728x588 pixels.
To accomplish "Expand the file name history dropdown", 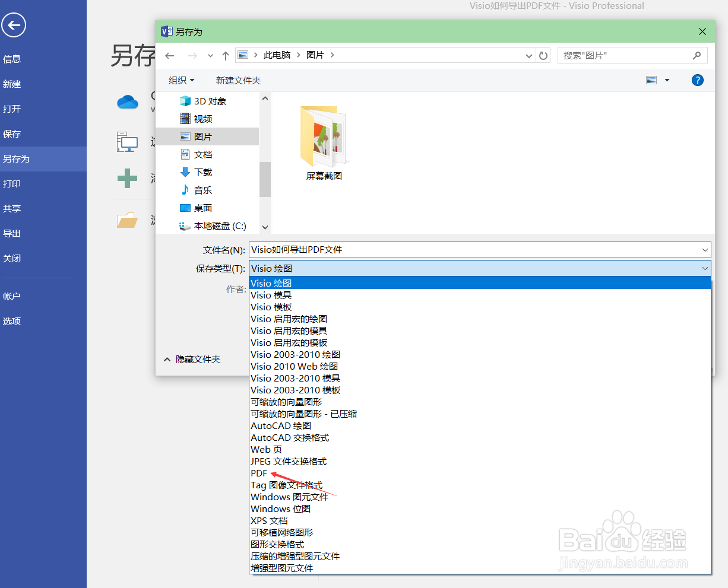I will pyautogui.click(x=705, y=250).
